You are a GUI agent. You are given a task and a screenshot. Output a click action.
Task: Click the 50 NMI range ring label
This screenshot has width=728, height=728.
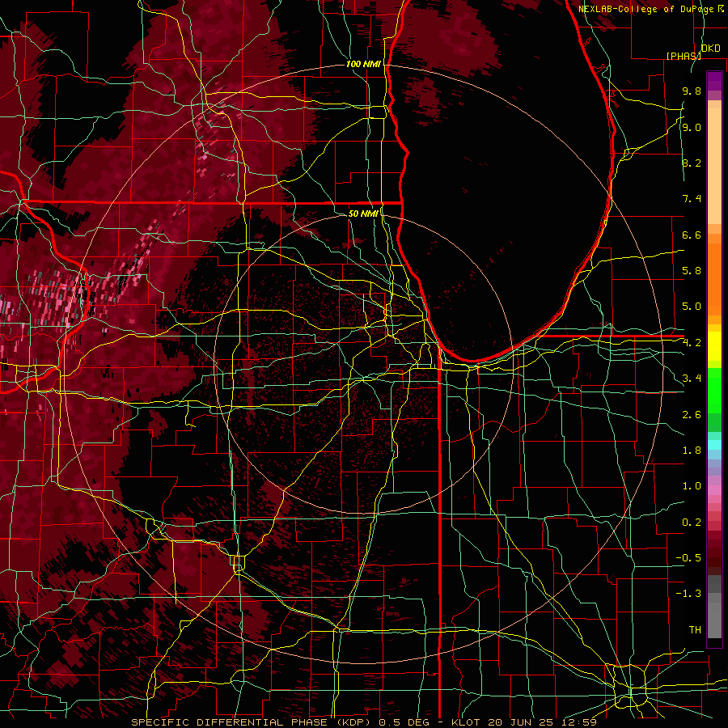363,214
